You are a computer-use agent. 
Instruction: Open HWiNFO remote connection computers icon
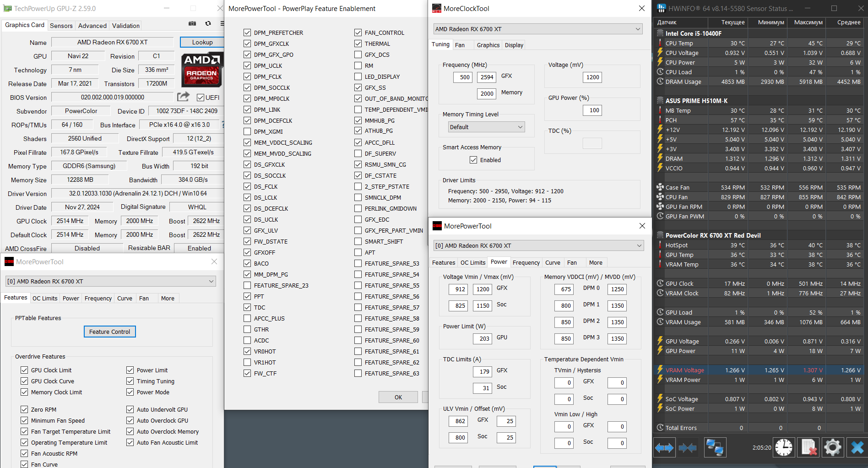(714, 447)
